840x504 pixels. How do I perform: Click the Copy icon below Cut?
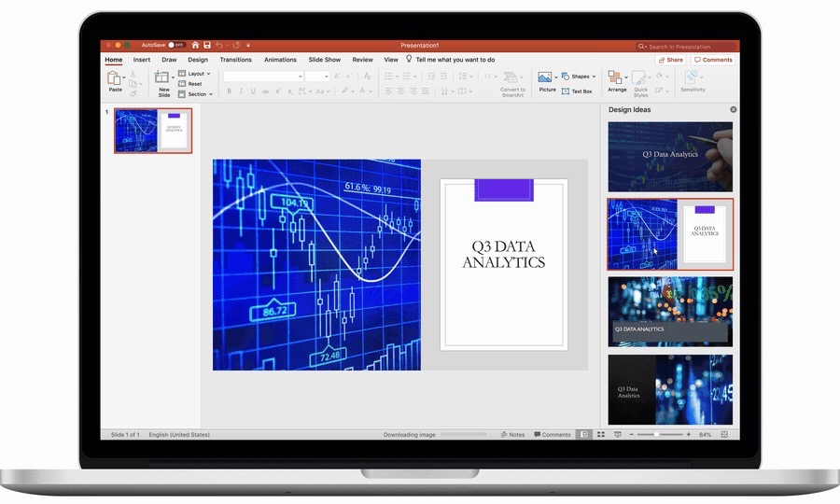pos(133,84)
